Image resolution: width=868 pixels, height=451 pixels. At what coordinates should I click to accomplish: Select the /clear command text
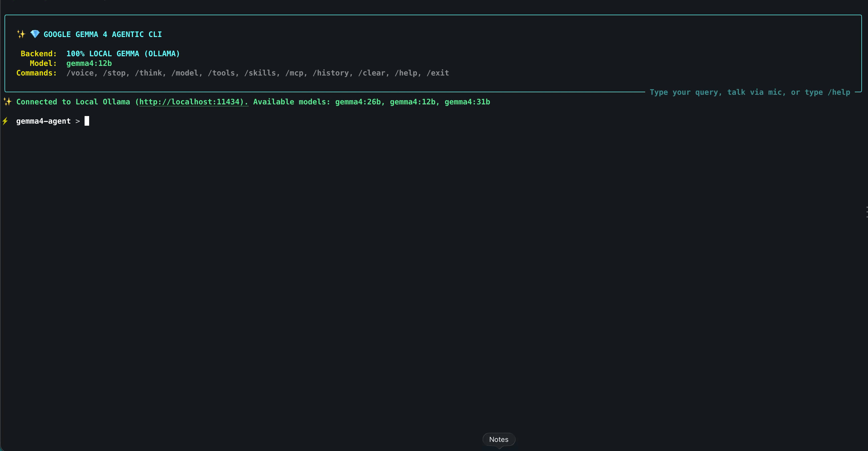point(371,73)
